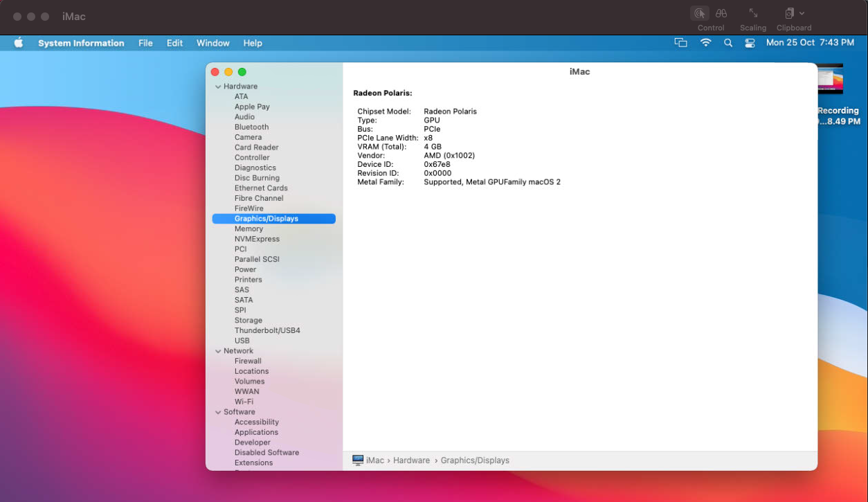
Task: Open the Edit menu
Action: point(174,43)
